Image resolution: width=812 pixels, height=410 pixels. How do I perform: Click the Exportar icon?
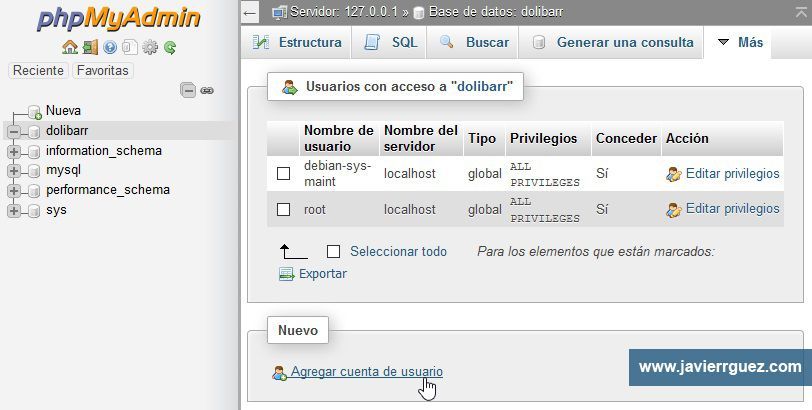pos(286,274)
